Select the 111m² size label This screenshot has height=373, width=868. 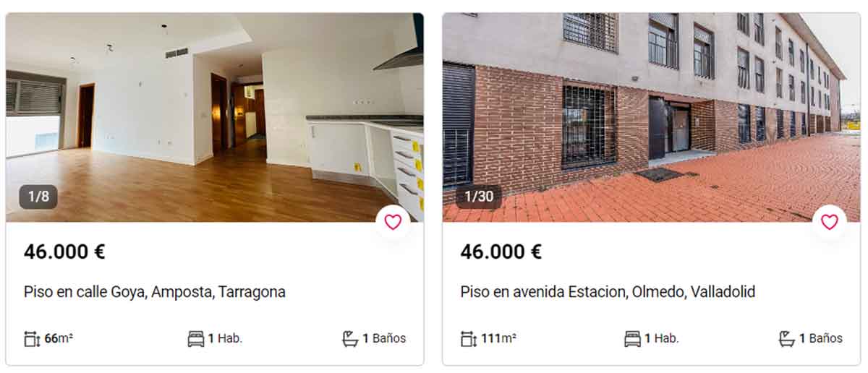click(x=498, y=338)
